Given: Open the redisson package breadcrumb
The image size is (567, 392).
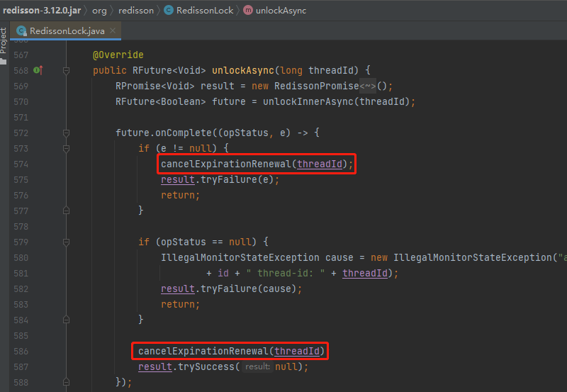Looking at the screenshot, I should pos(136,11).
